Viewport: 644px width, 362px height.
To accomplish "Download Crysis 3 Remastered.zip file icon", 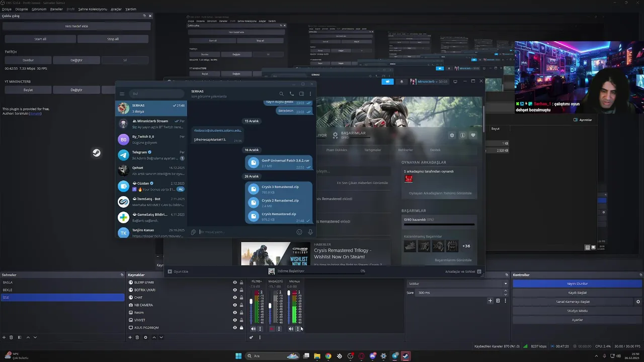I will pos(254,189).
